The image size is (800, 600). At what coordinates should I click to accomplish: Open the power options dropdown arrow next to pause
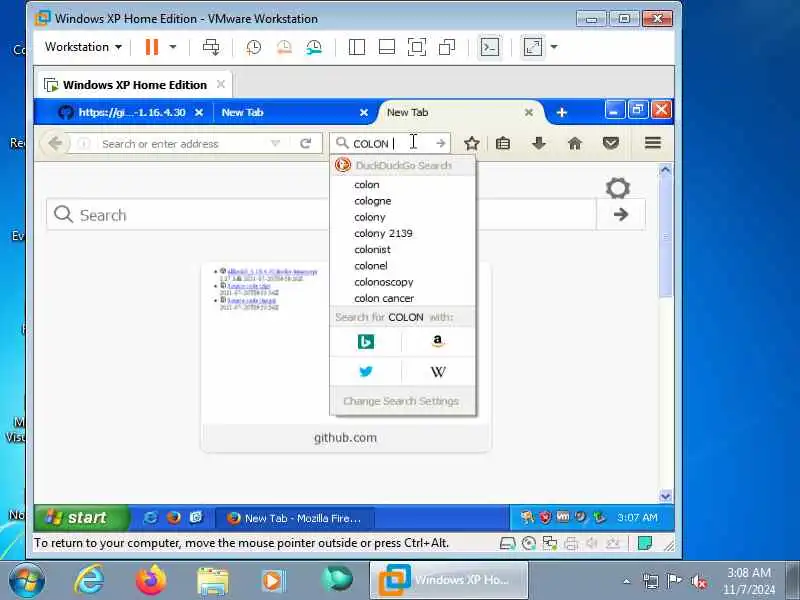(x=173, y=47)
